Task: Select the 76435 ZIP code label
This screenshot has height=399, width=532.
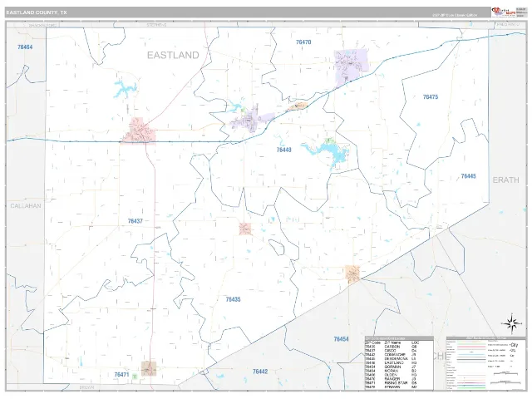Action: (233, 299)
